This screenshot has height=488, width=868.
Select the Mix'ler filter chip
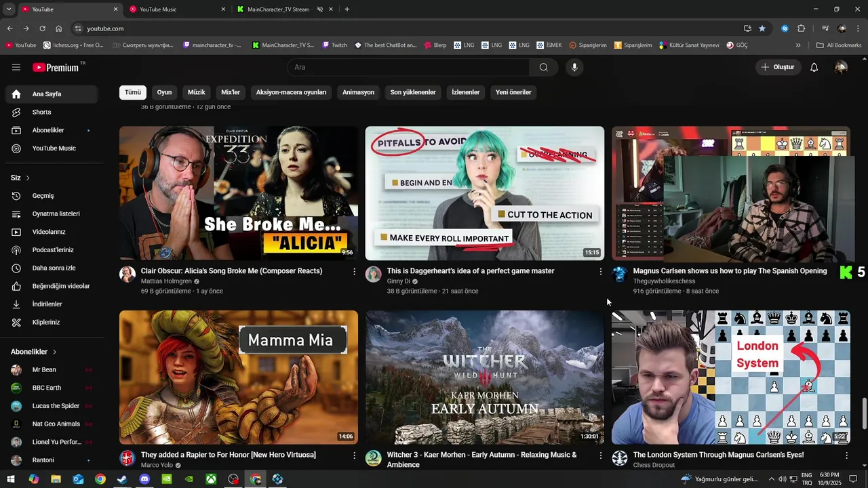coord(231,92)
